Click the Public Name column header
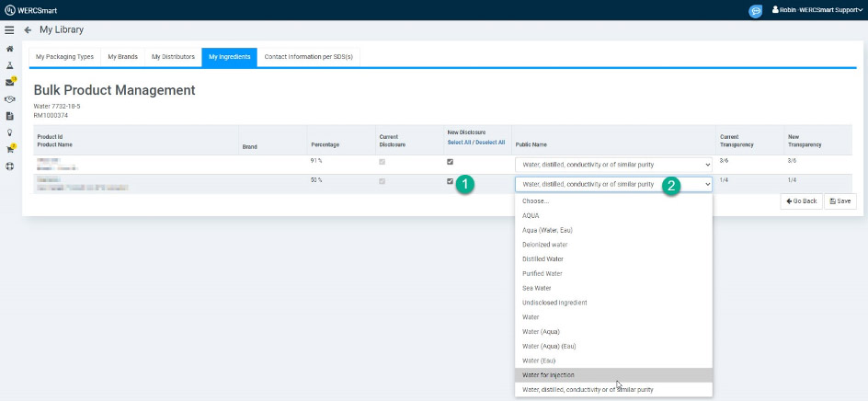 pyautogui.click(x=531, y=144)
